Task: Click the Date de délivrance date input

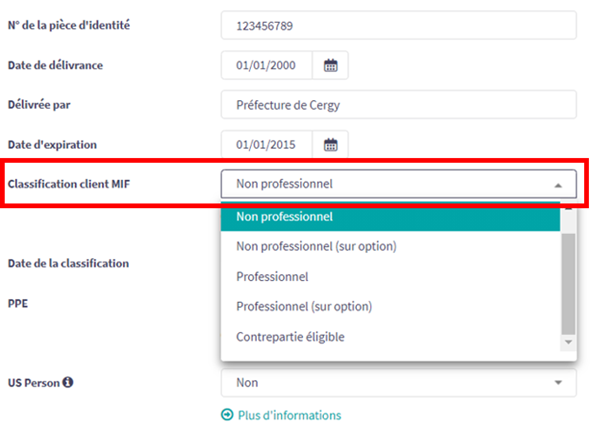Action: [x=267, y=66]
